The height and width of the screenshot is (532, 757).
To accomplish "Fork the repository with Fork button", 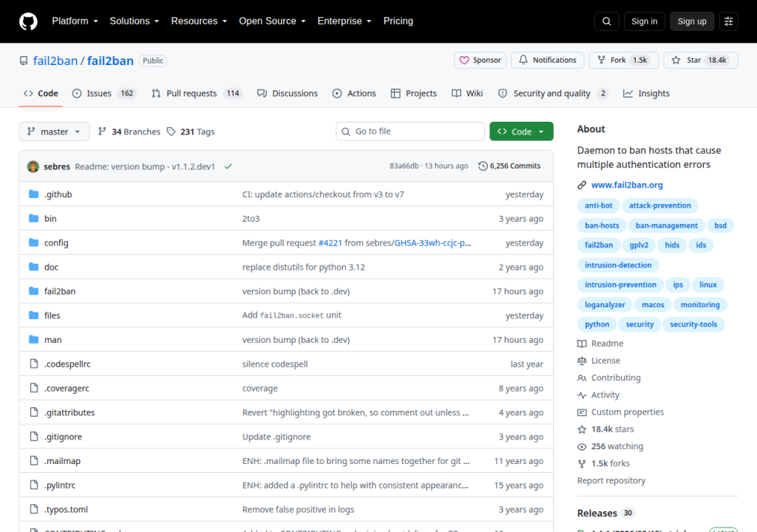I will [623, 60].
